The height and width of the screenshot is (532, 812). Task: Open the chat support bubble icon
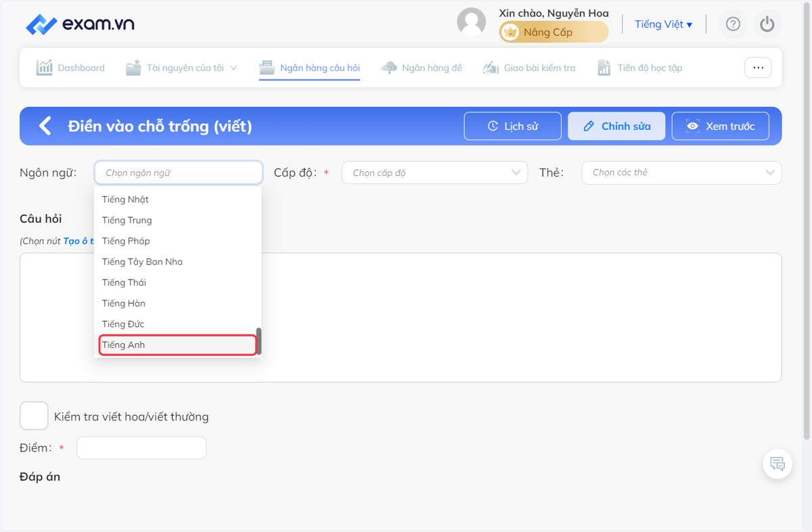pos(777,464)
